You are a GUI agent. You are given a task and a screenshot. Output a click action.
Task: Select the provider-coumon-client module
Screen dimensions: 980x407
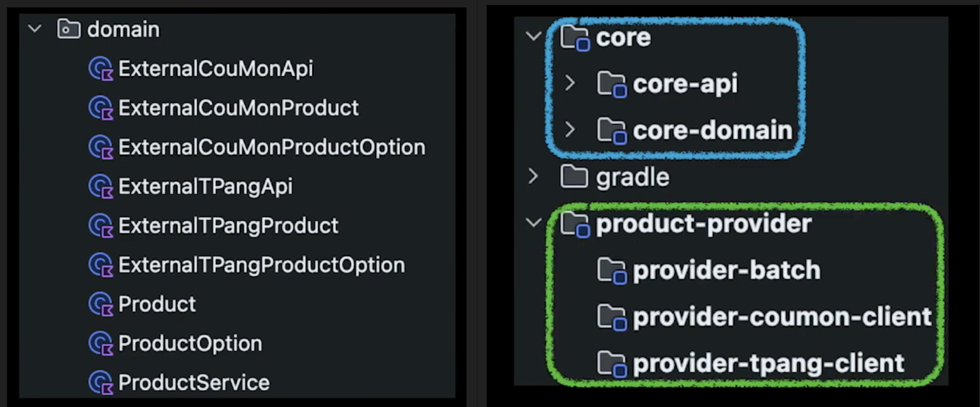782,317
